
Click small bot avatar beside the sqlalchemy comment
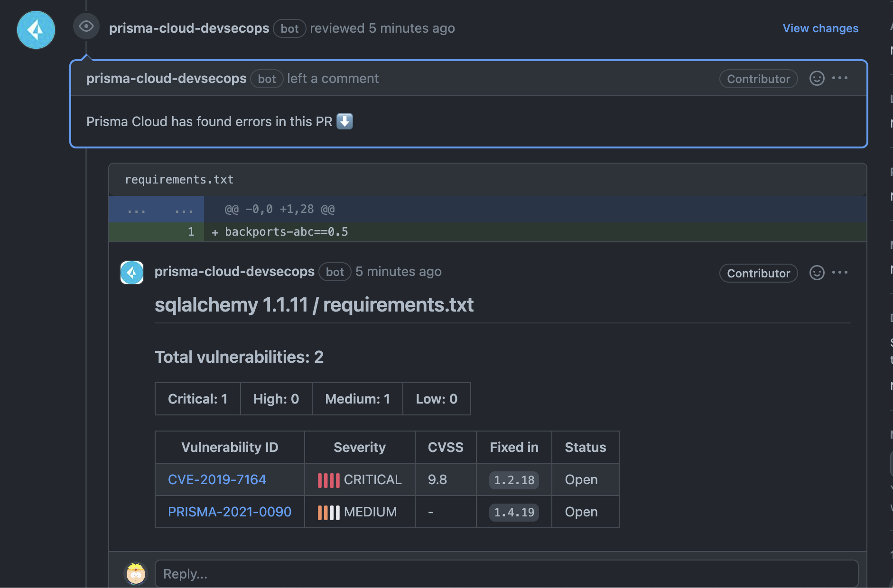[x=132, y=273]
